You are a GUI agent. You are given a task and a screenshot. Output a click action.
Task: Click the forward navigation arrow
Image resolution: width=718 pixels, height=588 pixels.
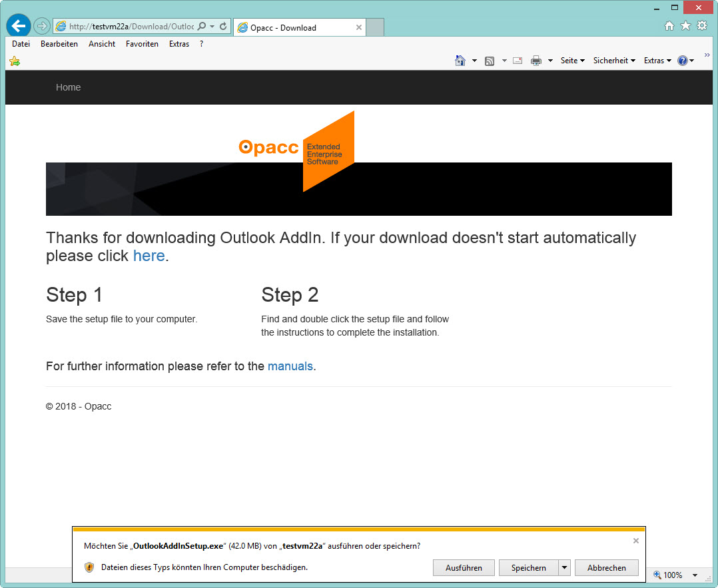42,26
